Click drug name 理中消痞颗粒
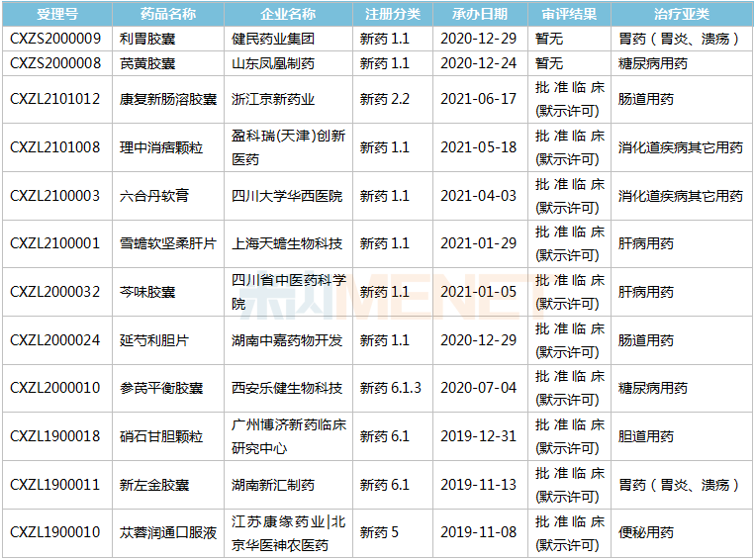Viewport: 755px width, 560px height. point(161,146)
